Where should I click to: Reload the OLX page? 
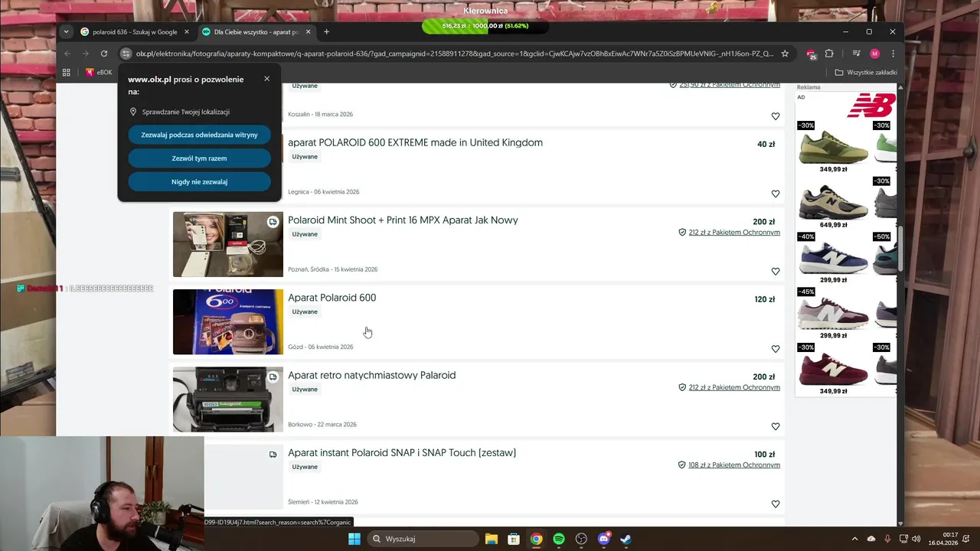tap(104, 54)
